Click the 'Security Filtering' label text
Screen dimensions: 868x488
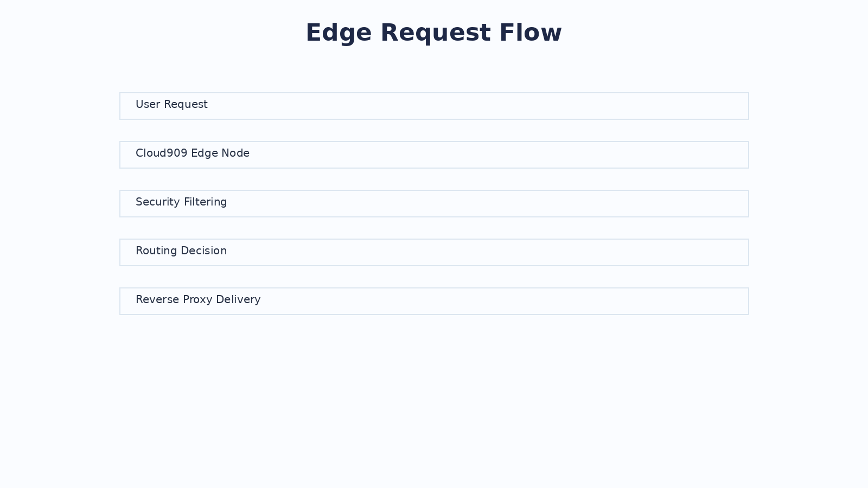[x=181, y=202]
